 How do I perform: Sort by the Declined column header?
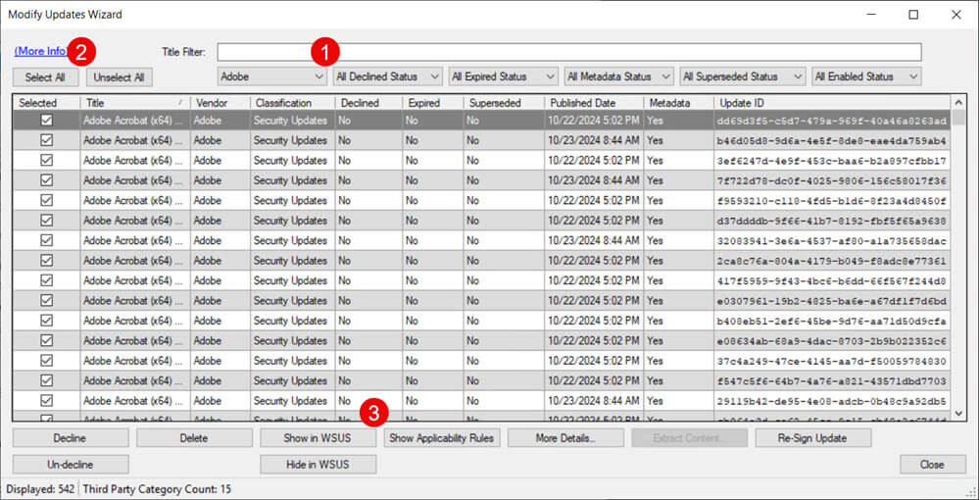(x=367, y=103)
